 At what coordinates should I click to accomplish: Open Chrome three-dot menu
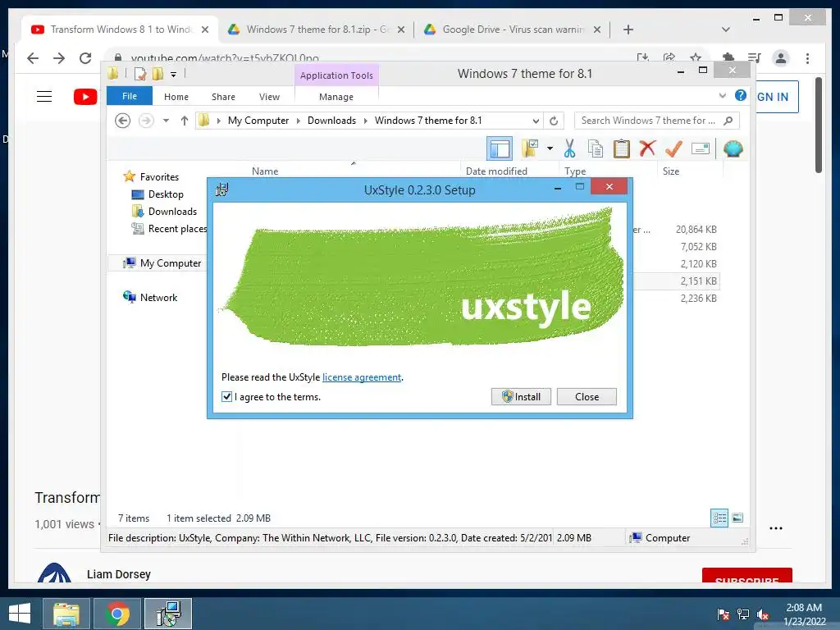click(807, 58)
